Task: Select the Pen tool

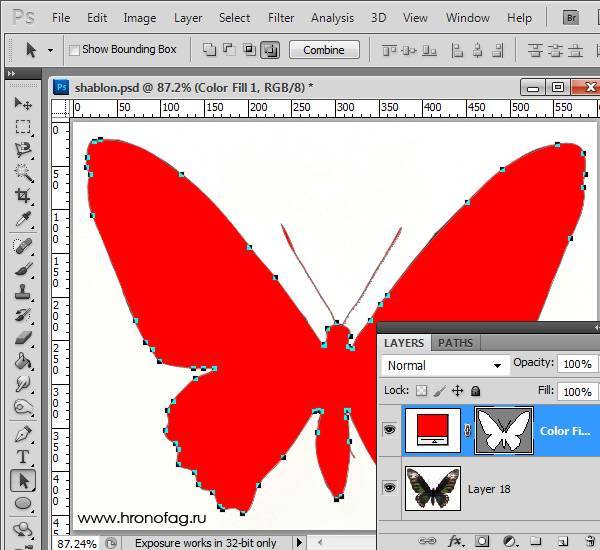Action: (x=23, y=434)
